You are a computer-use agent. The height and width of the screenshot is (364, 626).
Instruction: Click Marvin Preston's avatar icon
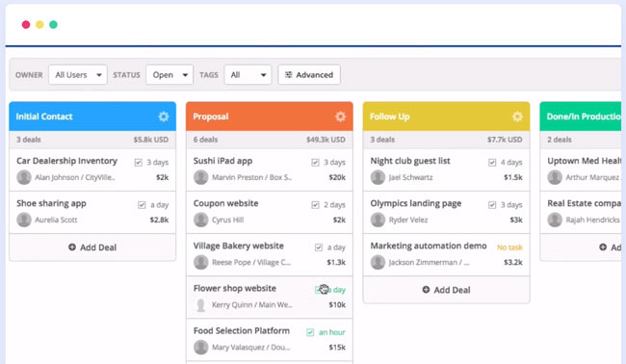(201, 177)
